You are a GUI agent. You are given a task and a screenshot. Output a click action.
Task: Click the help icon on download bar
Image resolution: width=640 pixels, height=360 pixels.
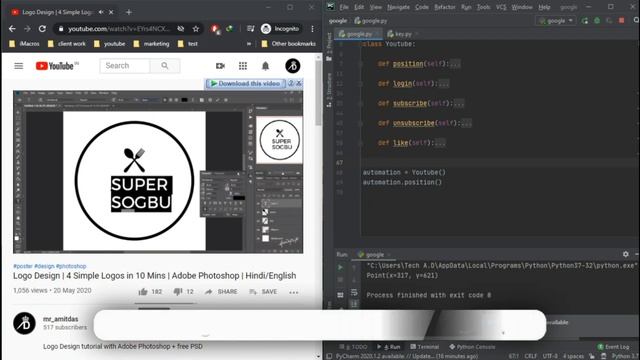coord(291,83)
